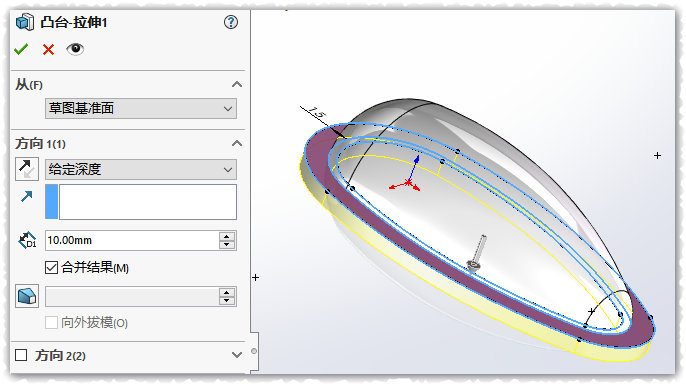Open the 草图基准面 start condition dropdown
The width and height of the screenshot is (686, 385).
coord(141,108)
